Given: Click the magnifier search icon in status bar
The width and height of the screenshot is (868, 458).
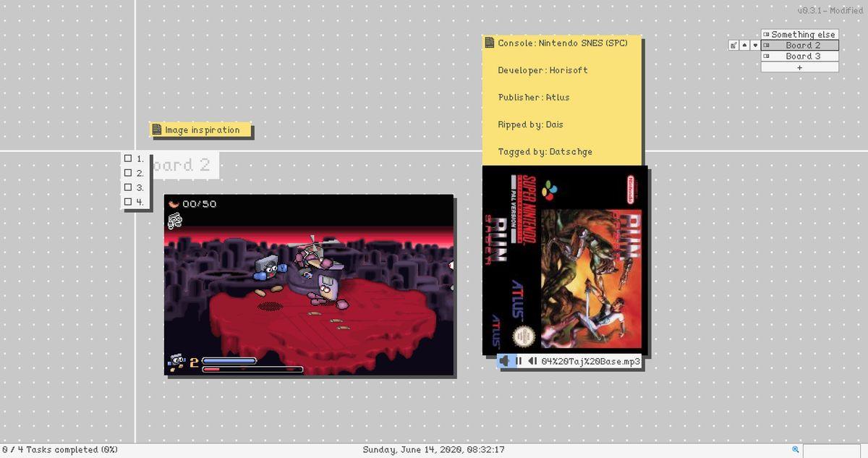Looking at the screenshot, I should (796, 449).
